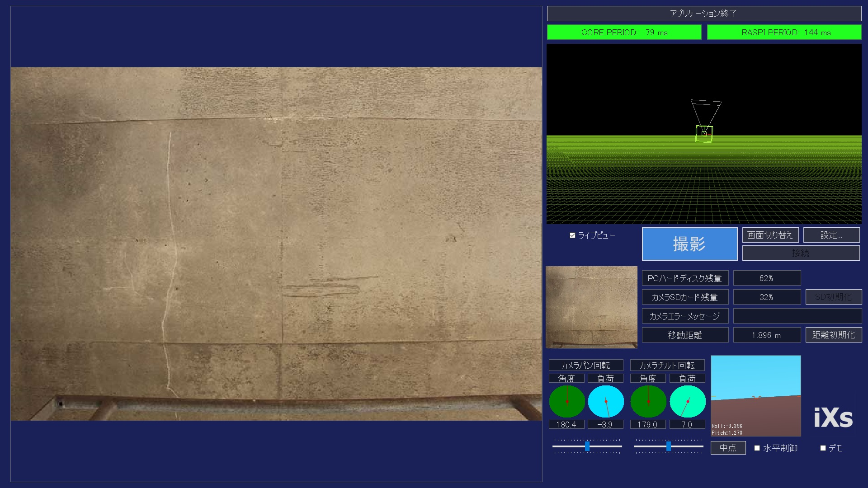The width and height of the screenshot is (868, 488).
Task: Enable the 水平制御 checkbox
Action: (757, 448)
